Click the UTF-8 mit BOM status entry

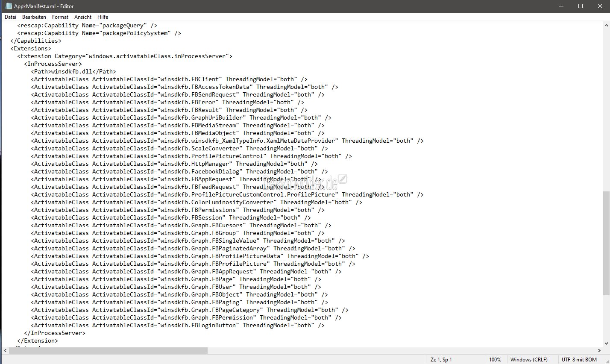click(x=579, y=360)
